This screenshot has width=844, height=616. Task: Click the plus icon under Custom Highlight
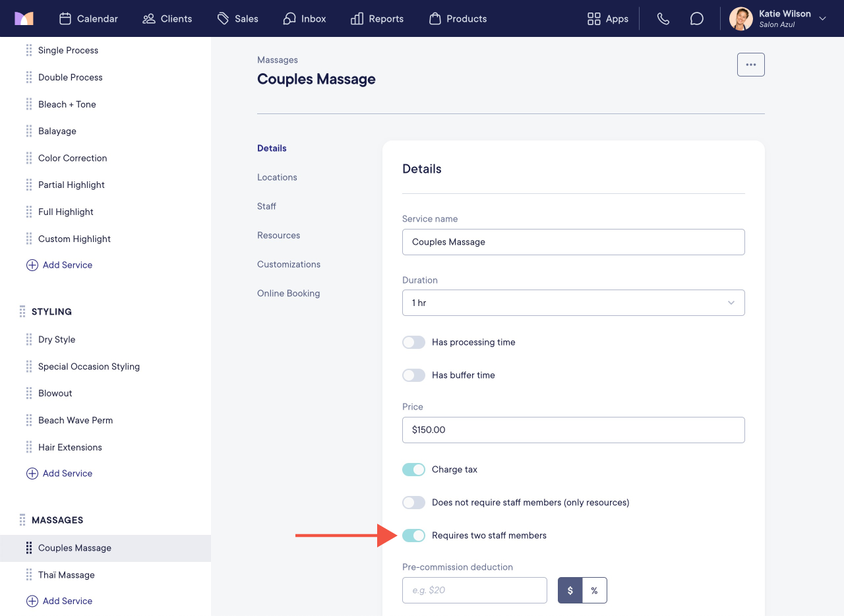(x=32, y=265)
